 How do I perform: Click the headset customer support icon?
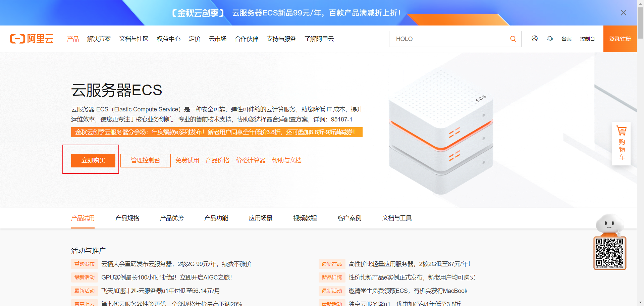point(549,39)
